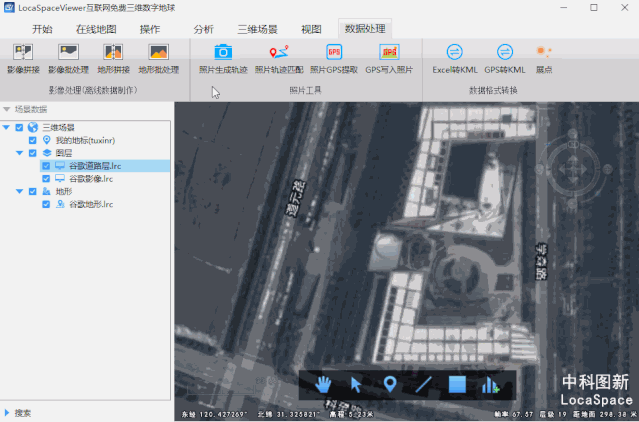The image size is (639, 422).
Task: Switch to the 在线地图 tab
Action: click(96, 29)
